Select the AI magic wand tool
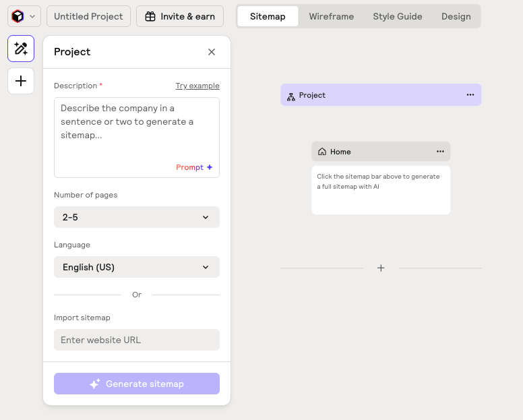 tap(21, 49)
